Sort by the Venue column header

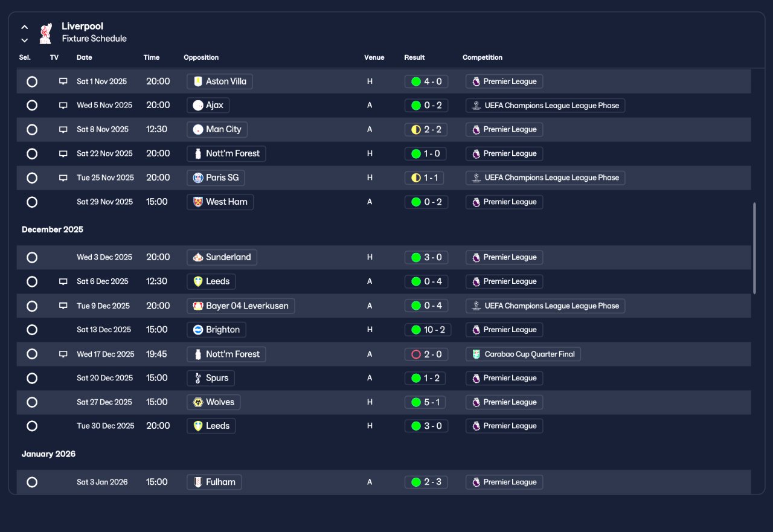[374, 57]
